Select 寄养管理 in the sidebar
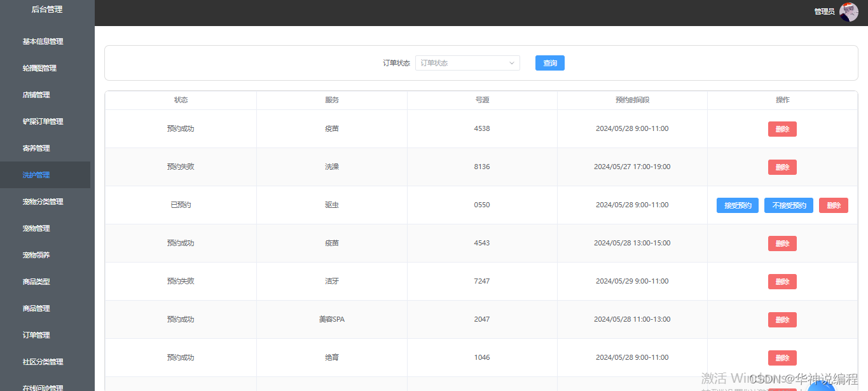 click(36, 148)
